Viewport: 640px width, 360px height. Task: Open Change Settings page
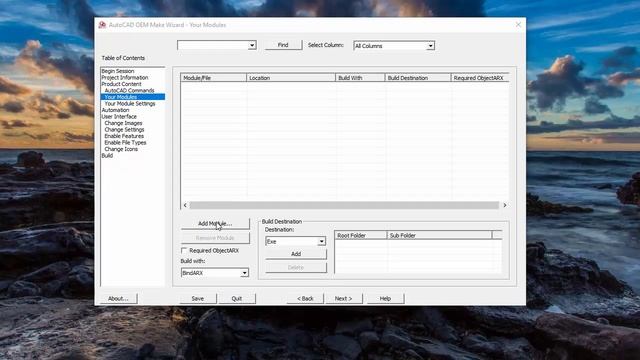[124, 130]
